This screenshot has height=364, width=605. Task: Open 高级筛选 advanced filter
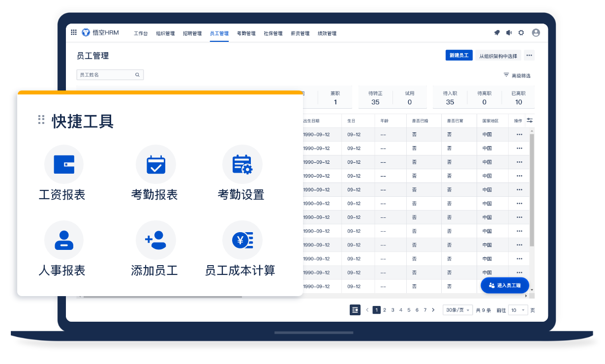[516, 76]
